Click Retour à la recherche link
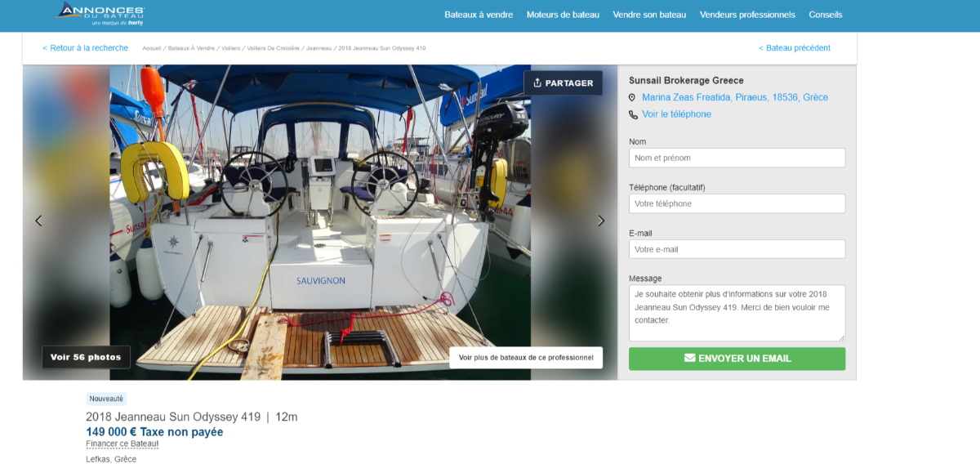 coord(85,48)
